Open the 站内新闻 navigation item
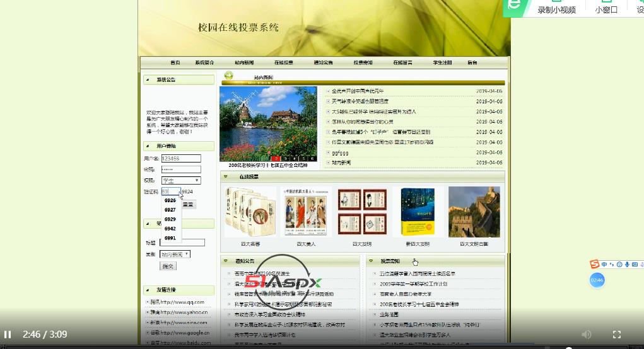 (x=244, y=62)
